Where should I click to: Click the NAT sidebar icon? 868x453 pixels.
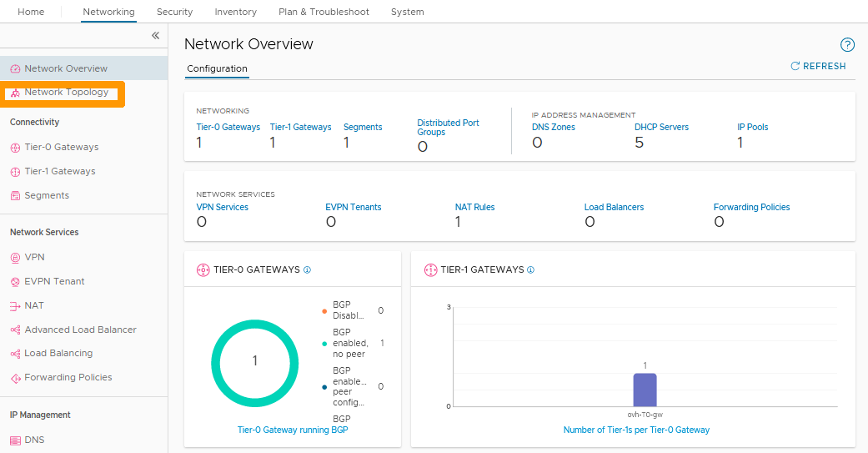15,306
